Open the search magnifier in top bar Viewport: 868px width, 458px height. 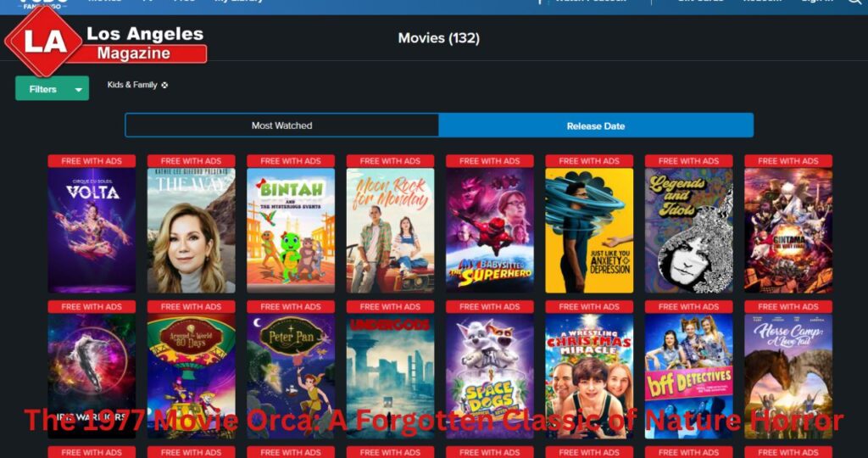[x=854, y=3]
